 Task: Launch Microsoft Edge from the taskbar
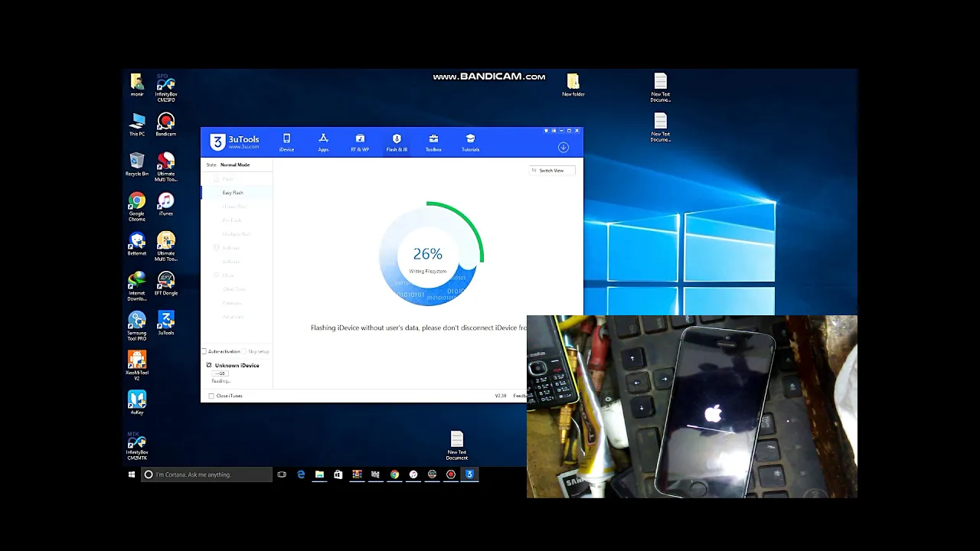pyautogui.click(x=301, y=474)
